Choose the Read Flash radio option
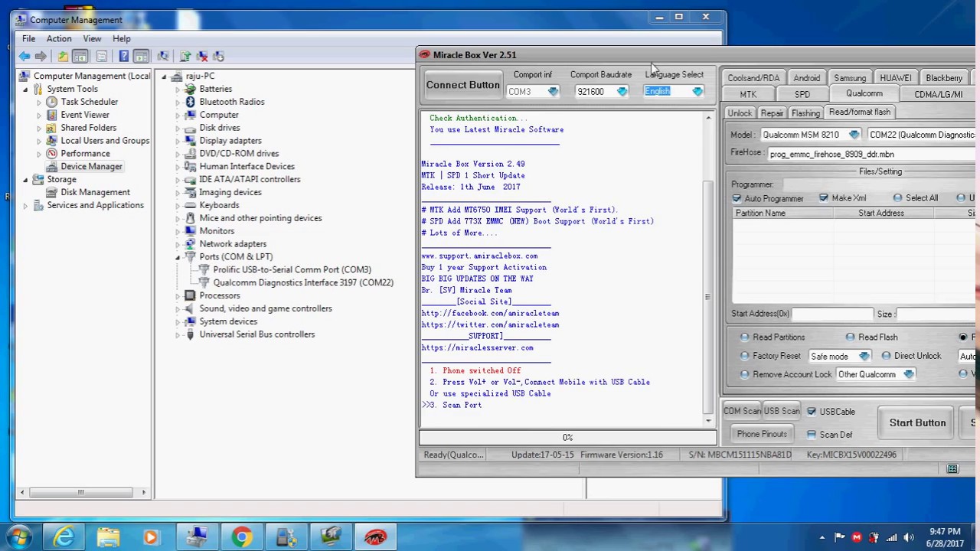The width and height of the screenshot is (980, 551). pyautogui.click(x=851, y=337)
